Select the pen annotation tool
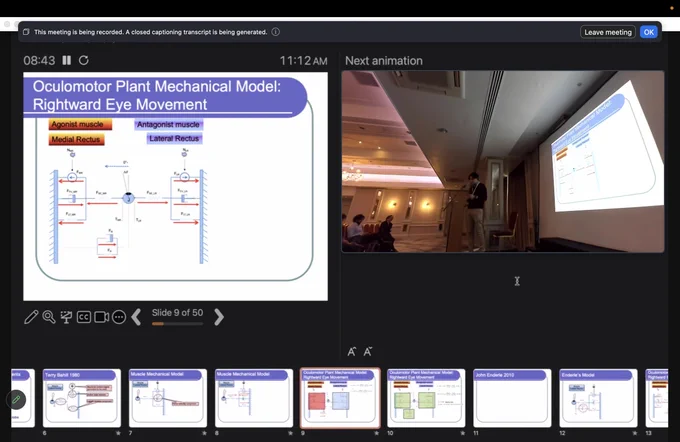Image resolution: width=680 pixels, height=442 pixels. pyautogui.click(x=31, y=317)
